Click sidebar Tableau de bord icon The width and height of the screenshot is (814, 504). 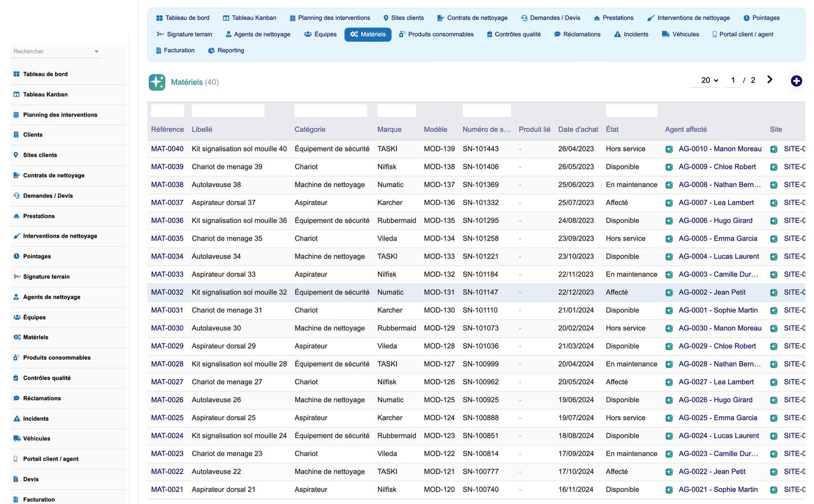click(16, 74)
